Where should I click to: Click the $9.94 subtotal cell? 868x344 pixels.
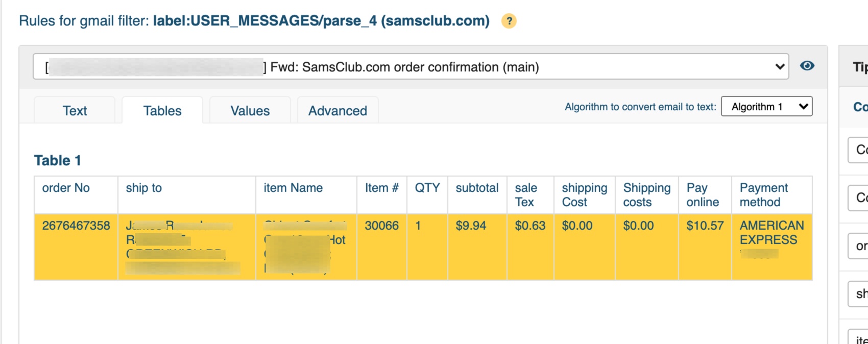tap(471, 226)
